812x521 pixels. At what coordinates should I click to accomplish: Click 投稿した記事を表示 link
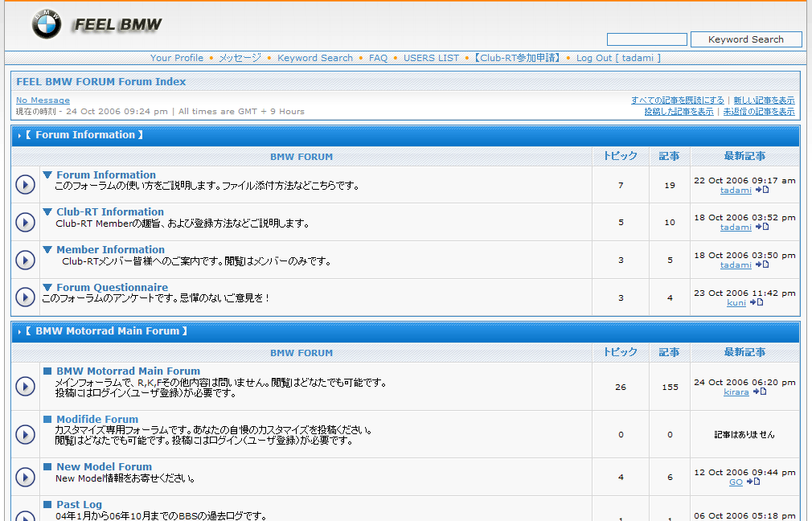tap(679, 111)
